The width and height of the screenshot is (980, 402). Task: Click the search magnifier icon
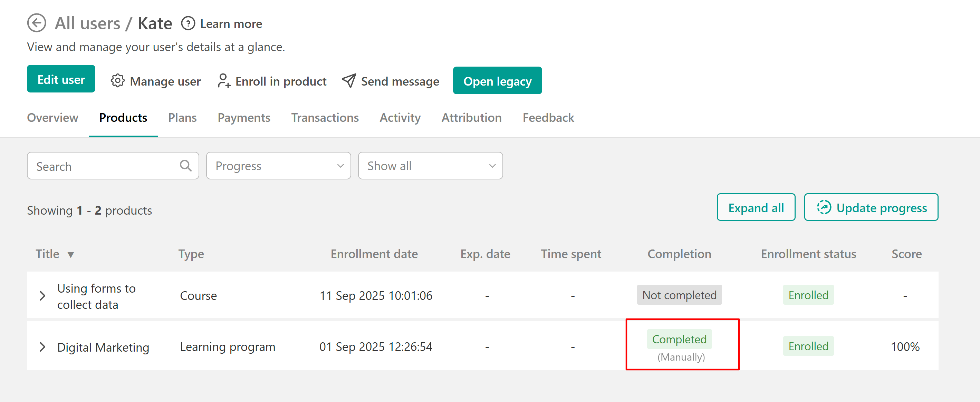click(186, 166)
